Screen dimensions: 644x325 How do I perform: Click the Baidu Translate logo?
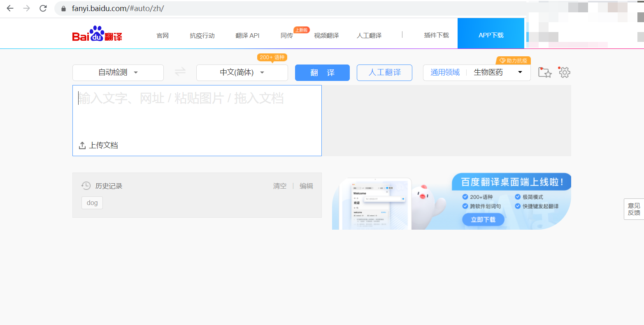pyautogui.click(x=97, y=34)
